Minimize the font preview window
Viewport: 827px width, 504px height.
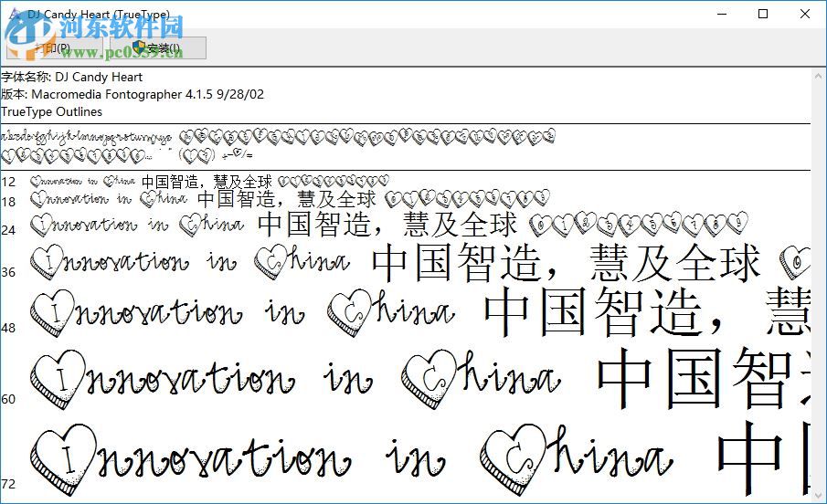point(722,14)
